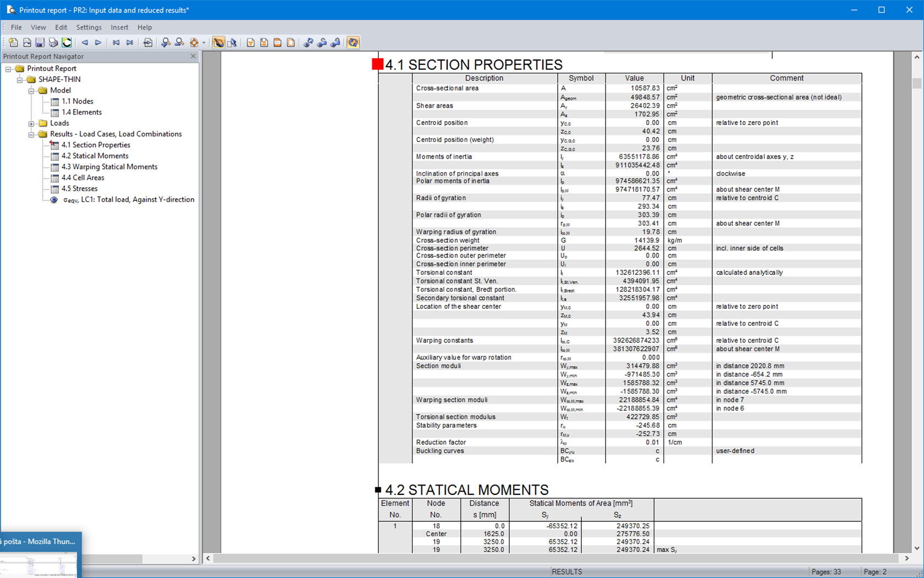Go to the previous page

tap(85, 42)
